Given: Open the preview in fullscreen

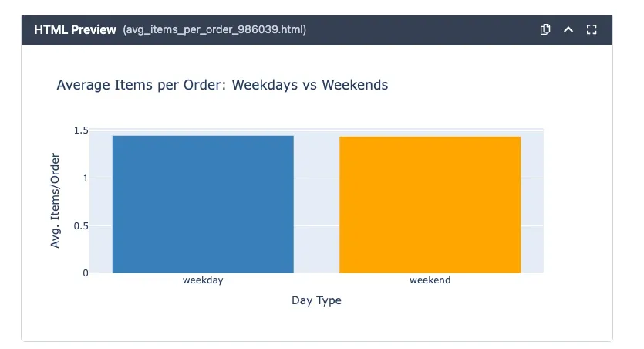Looking at the screenshot, I should pos(592,29).
